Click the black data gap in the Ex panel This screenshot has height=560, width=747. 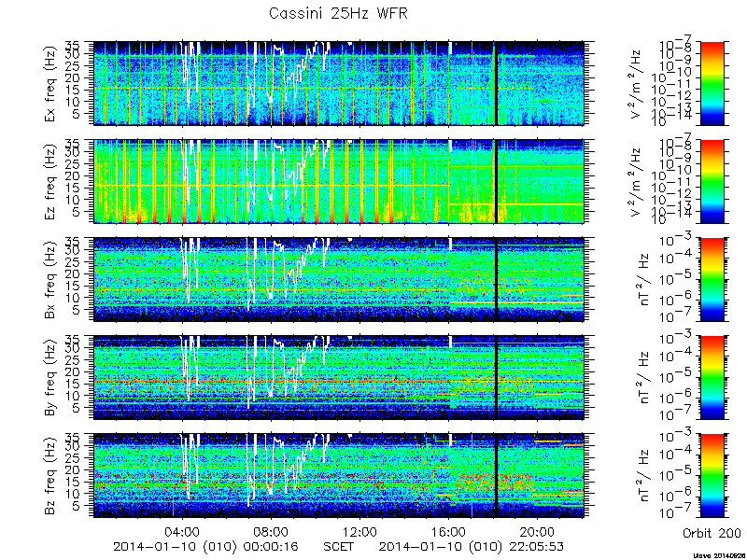point(496,83)
